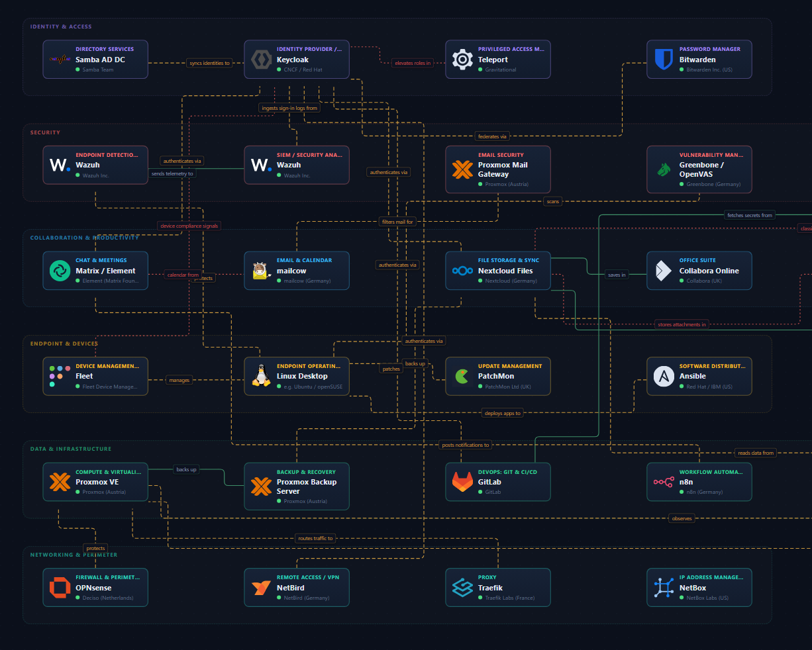Click the "scans" edge label
812x650 pixels.
pyautogui.click(x=553, y=201)
